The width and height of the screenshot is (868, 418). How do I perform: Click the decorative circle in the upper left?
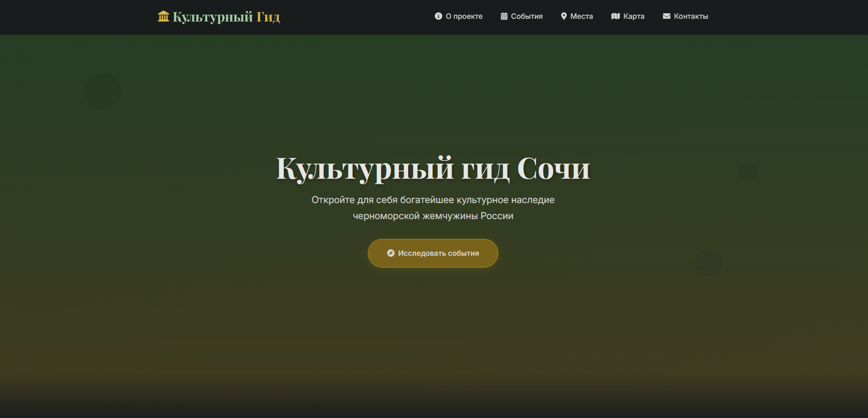[x=102, y=91]
